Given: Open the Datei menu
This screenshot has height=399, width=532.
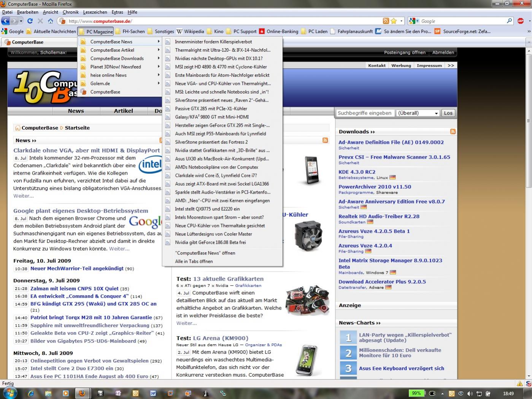Looking at the screenshot, I should [x=7, y=12].
